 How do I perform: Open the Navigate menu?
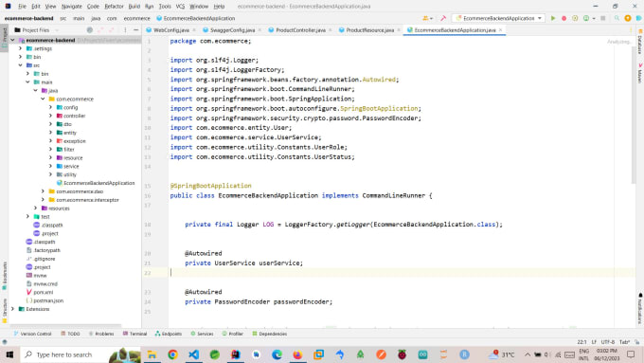(x=71, y=7)
